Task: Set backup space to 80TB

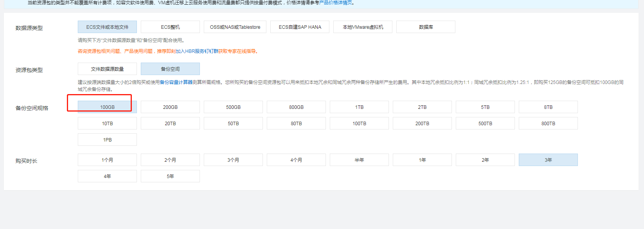Action: point(296,123)
